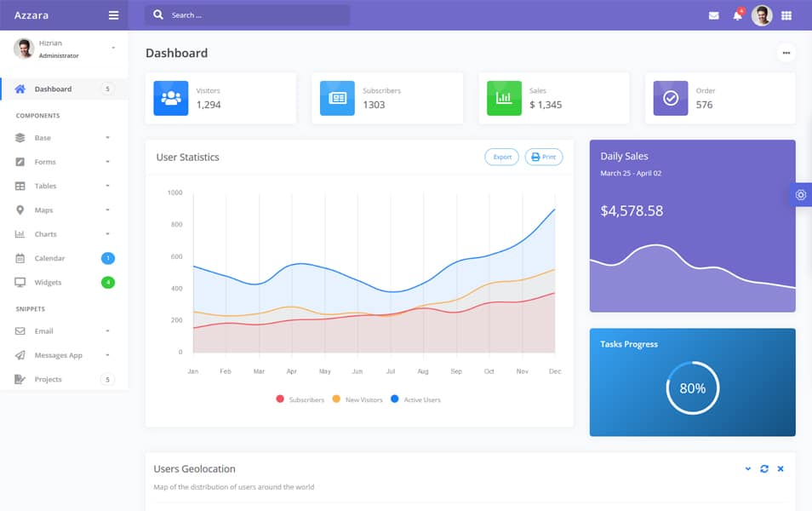This screenshot has height=511, width=812.
Task: Toggle the sidebar hamburger menu
Action: pos(113,14)
